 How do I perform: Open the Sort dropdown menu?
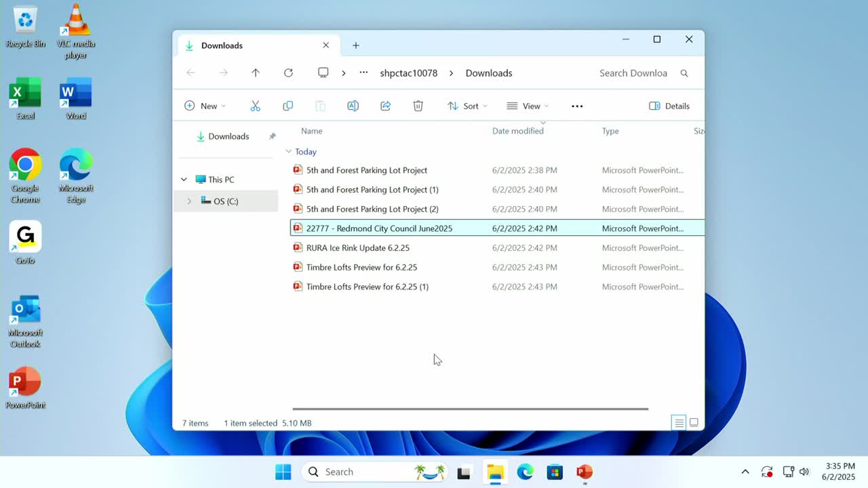pos(467,106)
